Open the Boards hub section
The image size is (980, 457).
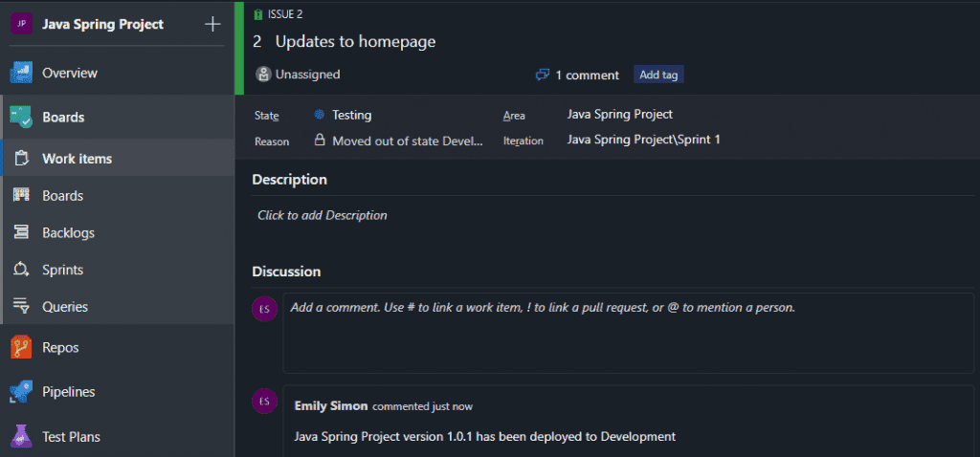pyautogui.click(x=63, y=118)
